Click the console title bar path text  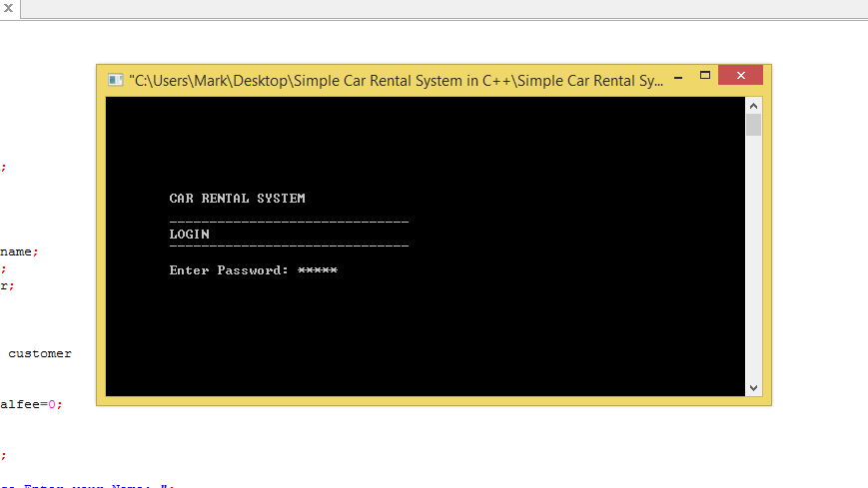pyautogui.click(x=396, y=81)
